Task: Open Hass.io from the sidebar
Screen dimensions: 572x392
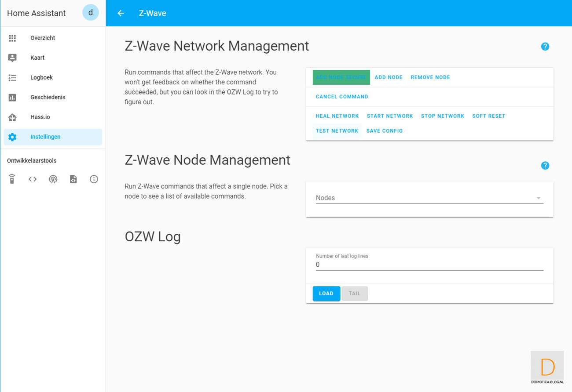Action: point(53,117)
